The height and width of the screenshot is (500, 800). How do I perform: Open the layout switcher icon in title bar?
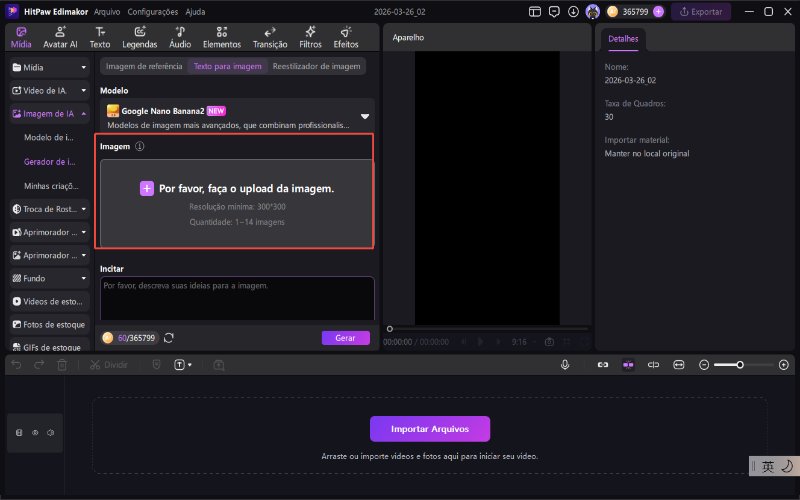pos(534,12)
